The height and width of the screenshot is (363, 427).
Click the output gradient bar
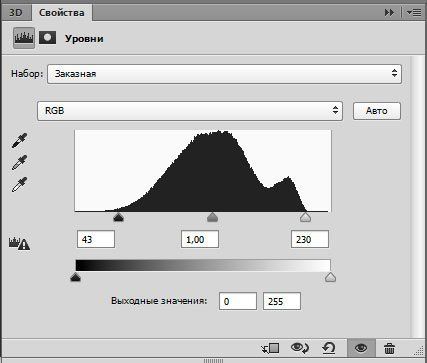(x=203, y=265)
